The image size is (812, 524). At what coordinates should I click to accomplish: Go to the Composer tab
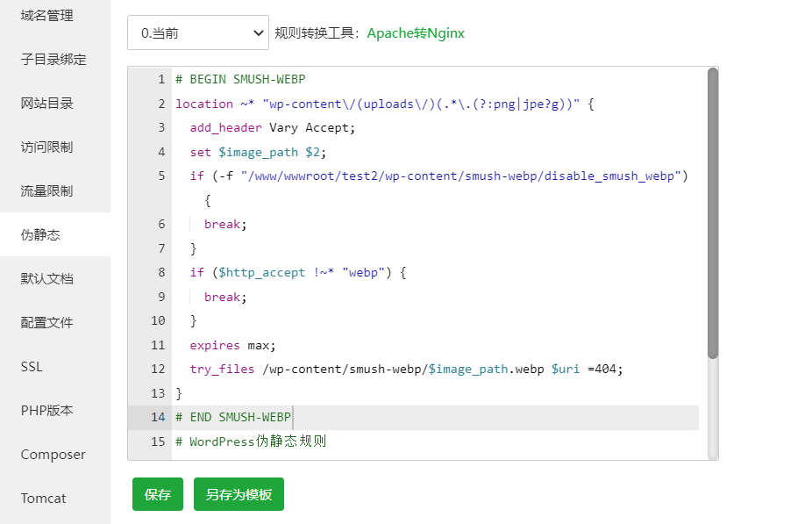click(53, 455)
